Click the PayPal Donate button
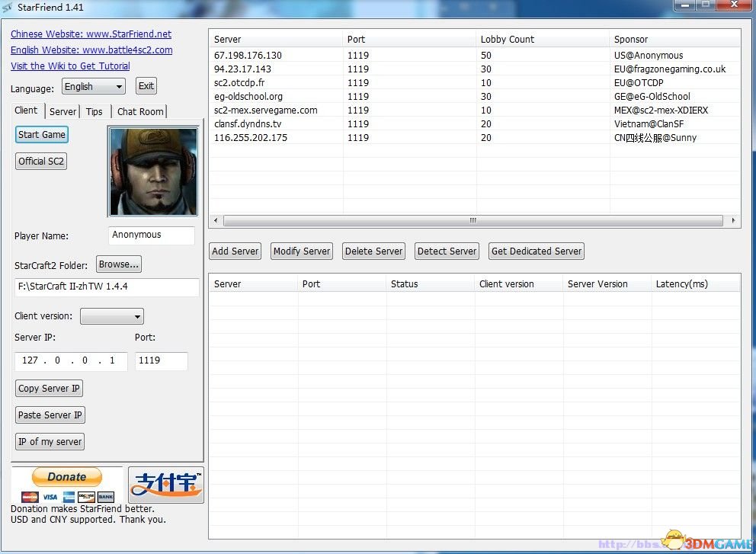The image size is (756, 554). [67, 477]
